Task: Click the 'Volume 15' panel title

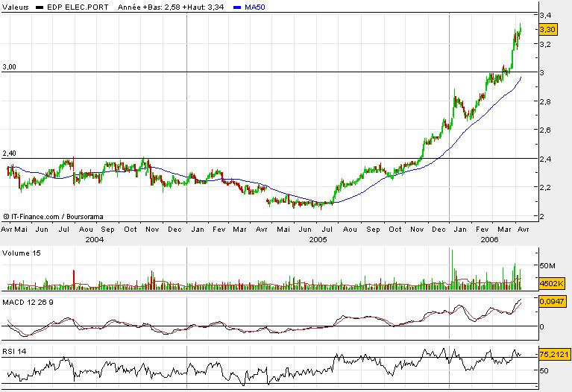Action: tap(22, 253)
